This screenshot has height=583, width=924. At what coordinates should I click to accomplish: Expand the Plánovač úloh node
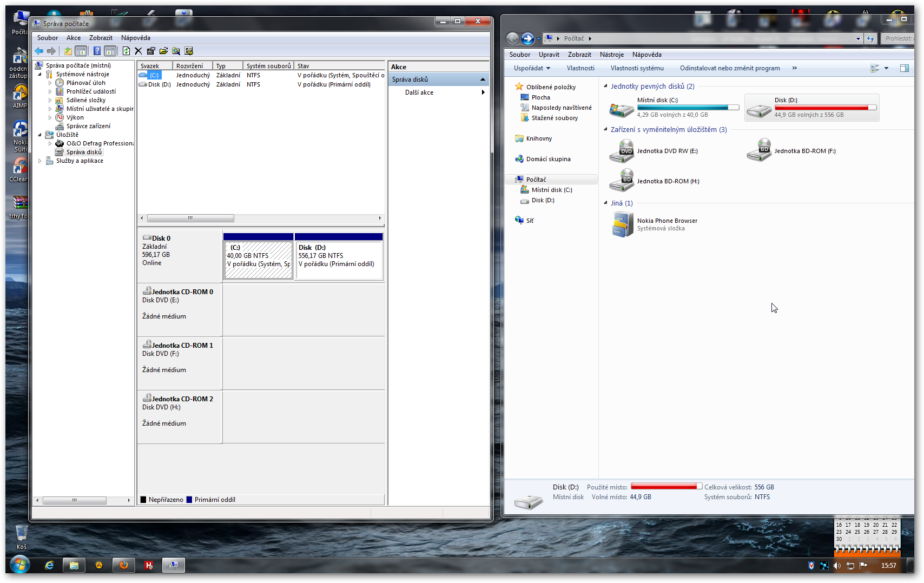pyautogui.click(x=50, y=83)
